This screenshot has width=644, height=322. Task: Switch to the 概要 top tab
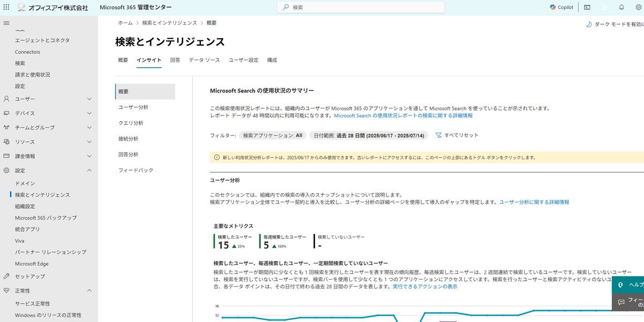point(123,60)
